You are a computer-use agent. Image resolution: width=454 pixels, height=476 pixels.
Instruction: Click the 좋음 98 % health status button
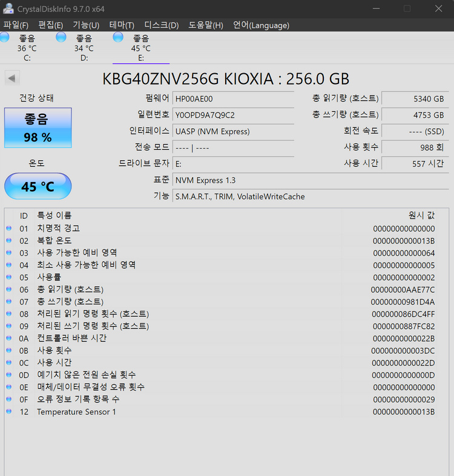click(x=38, y=128)
